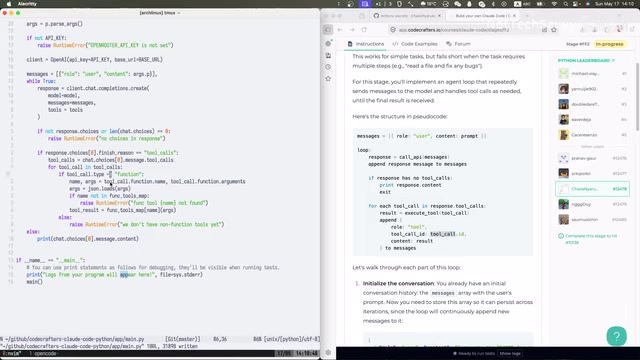
Task: Open the Code Examples tab
Action: pyautogui.click(x=415, y=44)
